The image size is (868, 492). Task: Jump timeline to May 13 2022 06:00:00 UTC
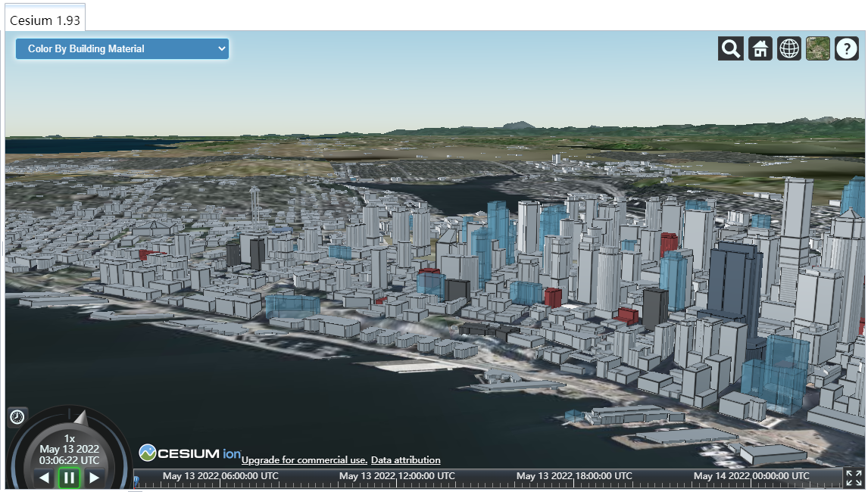(220, 476)
